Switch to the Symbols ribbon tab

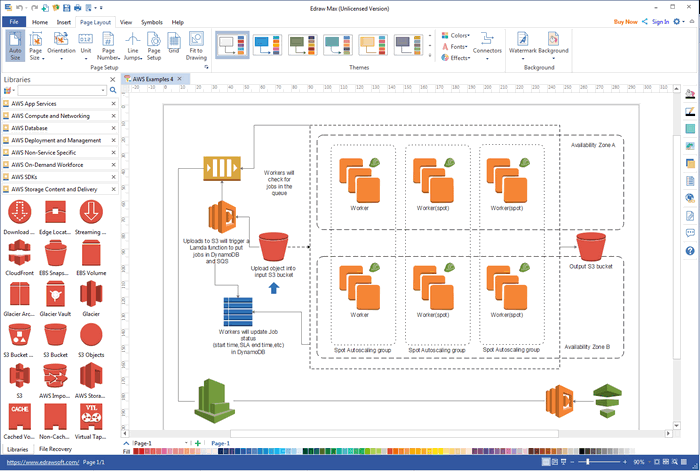tap(152, 22)
